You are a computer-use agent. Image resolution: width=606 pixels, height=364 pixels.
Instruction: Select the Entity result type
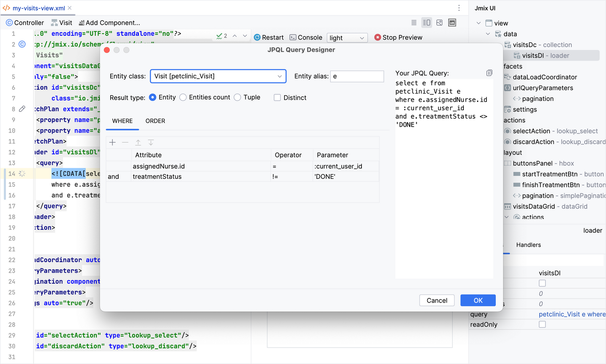click(x=162, y=97)
